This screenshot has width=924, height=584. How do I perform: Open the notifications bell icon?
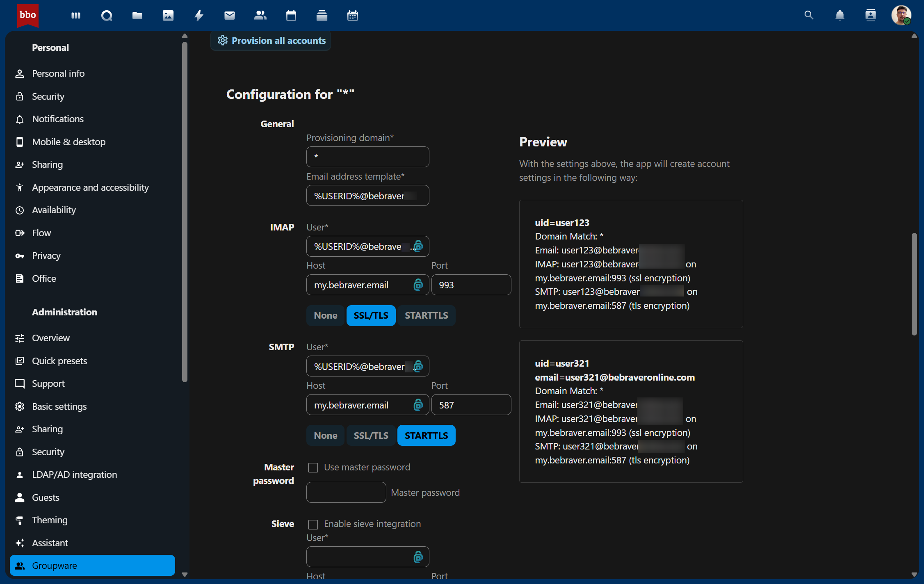(840, 16)
